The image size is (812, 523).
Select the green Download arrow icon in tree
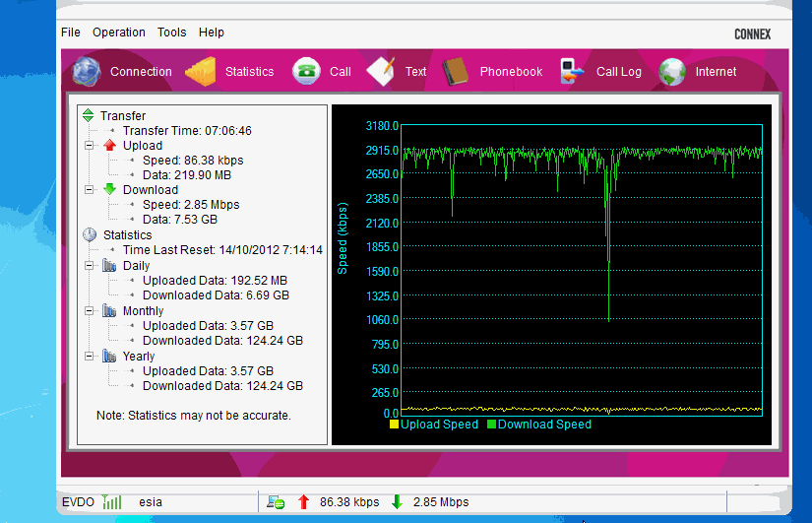pyautogui.click(x=109, y=189)
